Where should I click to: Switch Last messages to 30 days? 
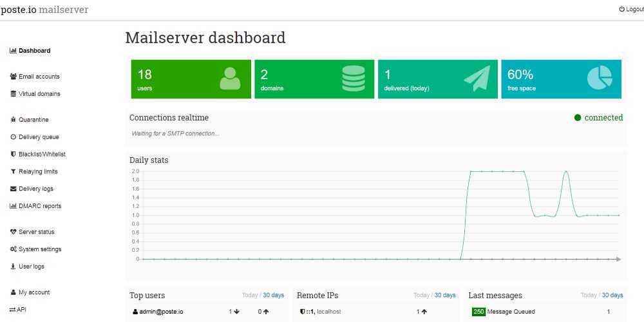[x=612, y=296]
